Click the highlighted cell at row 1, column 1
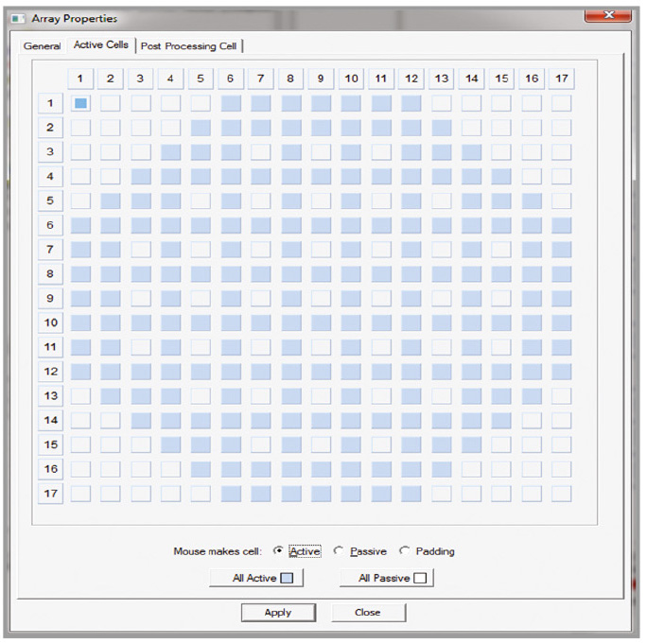647x644 pixels. [x=80, y=103]
